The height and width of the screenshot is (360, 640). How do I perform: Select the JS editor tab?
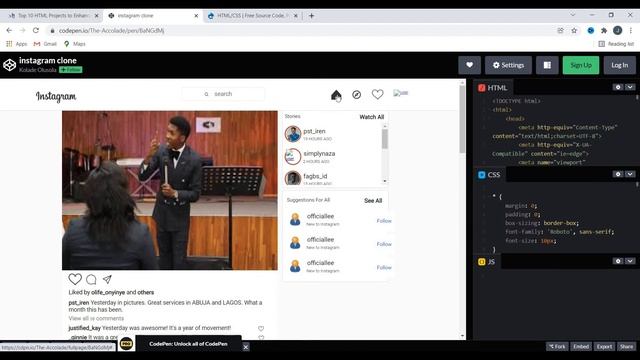pos(487,262)
